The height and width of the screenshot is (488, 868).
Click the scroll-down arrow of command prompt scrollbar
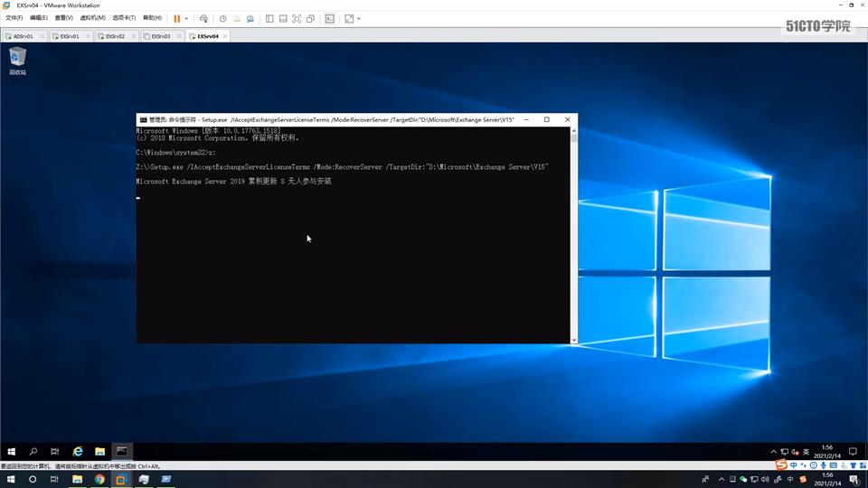coord(574,340)
